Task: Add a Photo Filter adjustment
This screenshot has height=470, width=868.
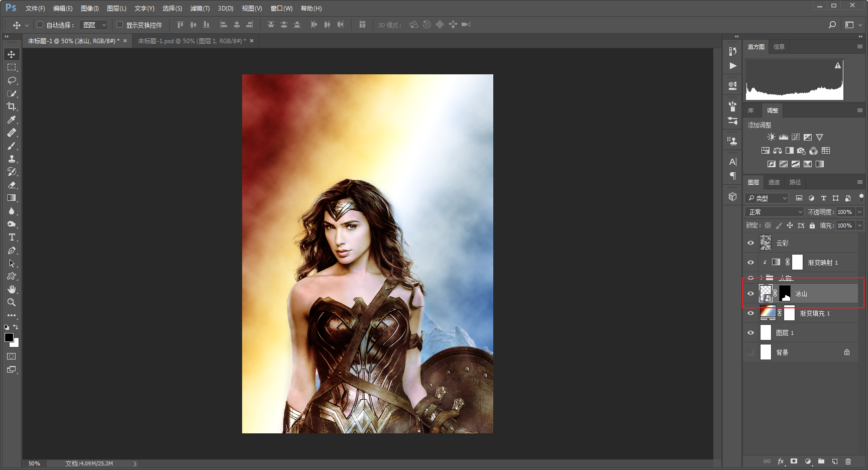Action: coord(802,151)
